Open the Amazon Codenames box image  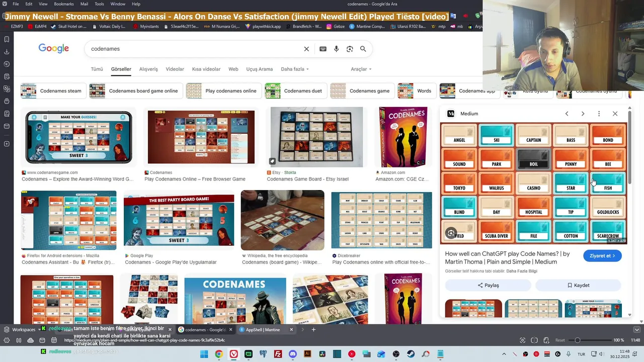(x=403, y=137)
